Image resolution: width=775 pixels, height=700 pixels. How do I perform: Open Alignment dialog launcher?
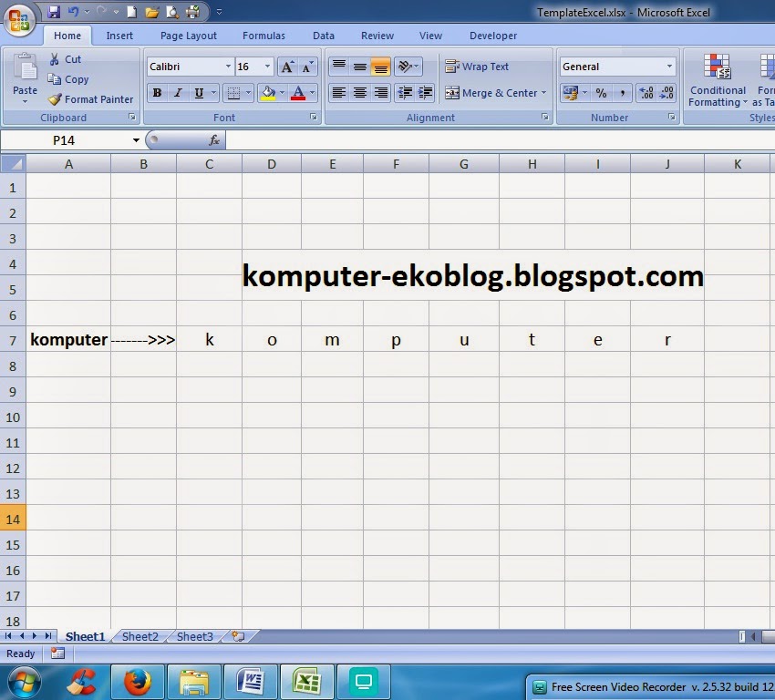coord(544,117)
